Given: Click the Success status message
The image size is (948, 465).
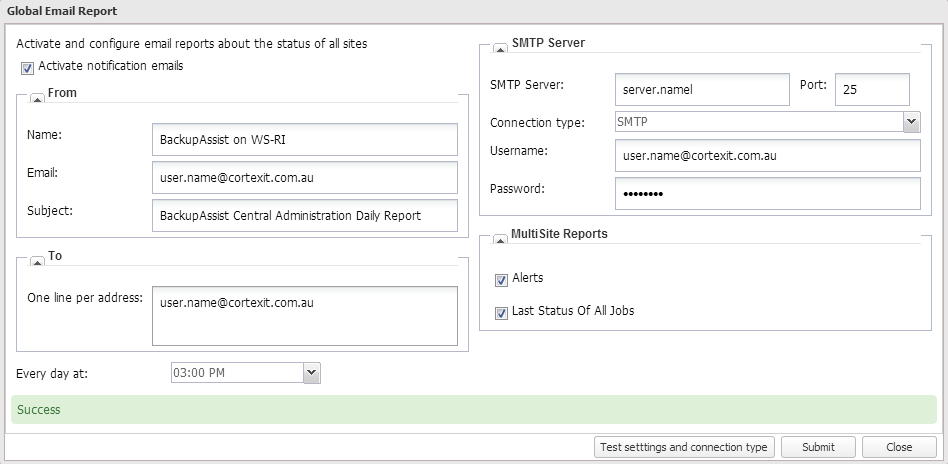Looking at the screenshot, I should (39, 409).
